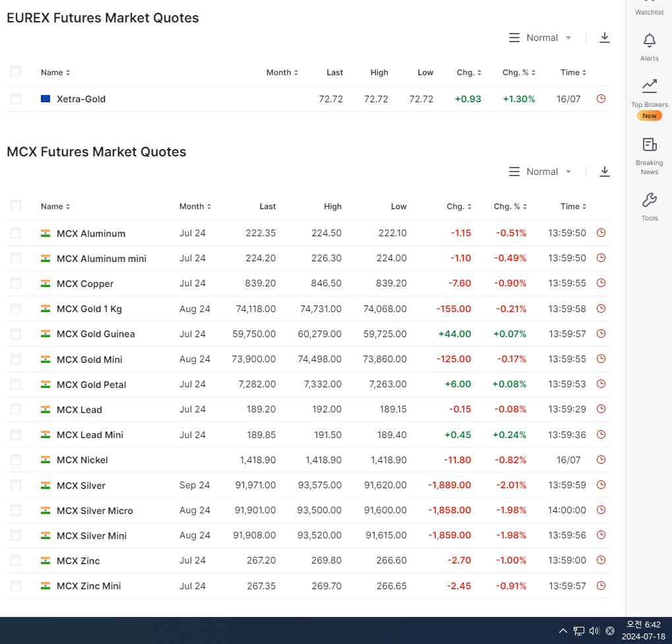Check the MCX Aluminum row checkbox
The height and width of the screenshot is (644, 672).
pyautogui.click(x=16, y=233)
